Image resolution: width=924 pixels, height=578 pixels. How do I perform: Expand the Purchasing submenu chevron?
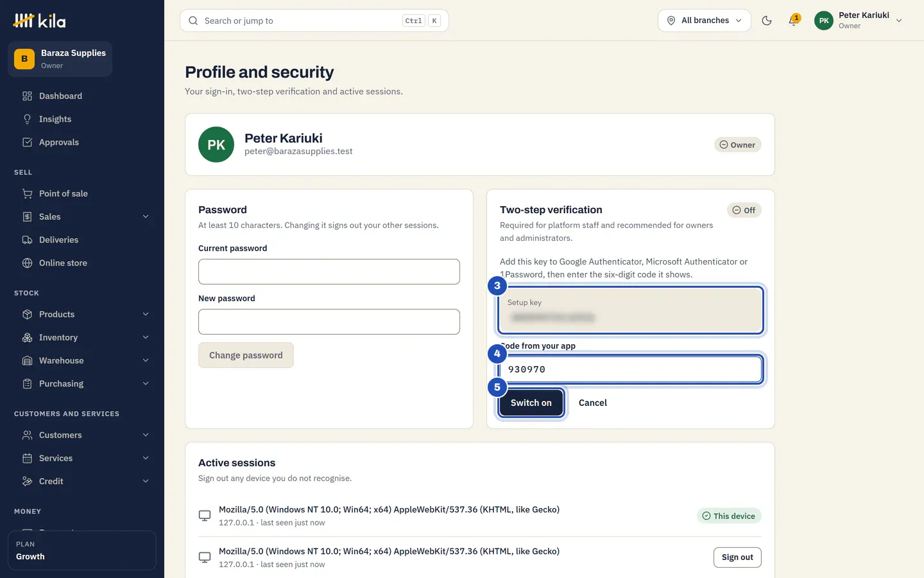(146, 383)
